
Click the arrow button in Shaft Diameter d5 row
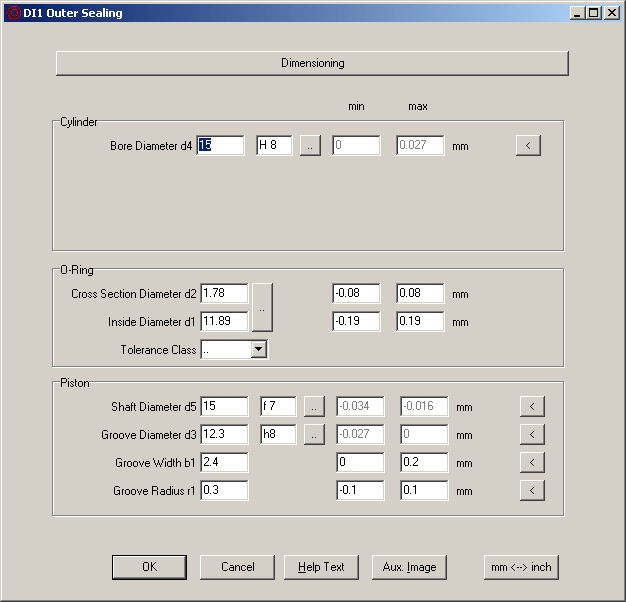[x=532, y=407]
